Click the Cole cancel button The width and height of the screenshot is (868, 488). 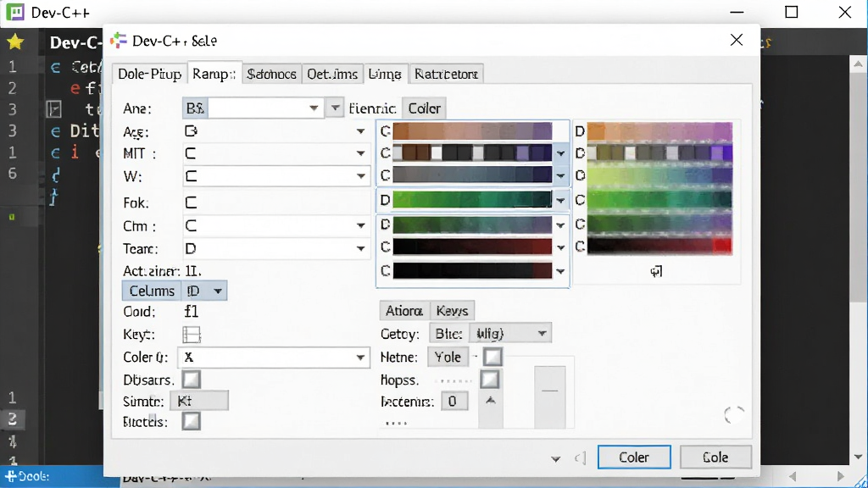coord(715,457)
